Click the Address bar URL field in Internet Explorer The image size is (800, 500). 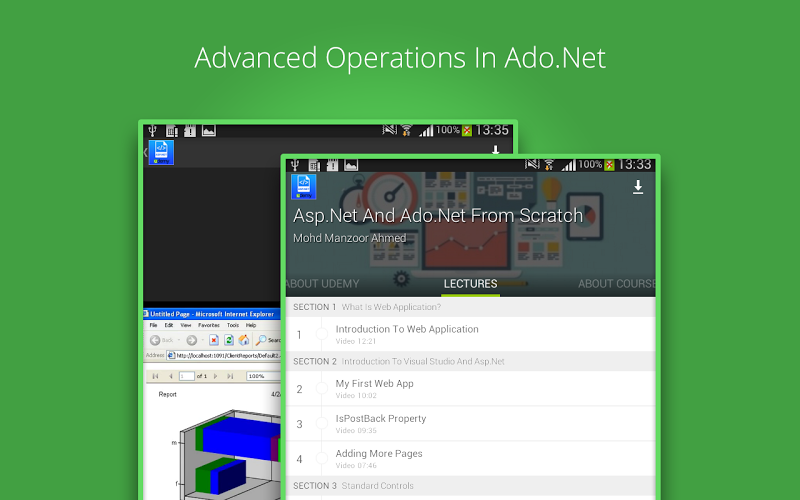point(224,356)
